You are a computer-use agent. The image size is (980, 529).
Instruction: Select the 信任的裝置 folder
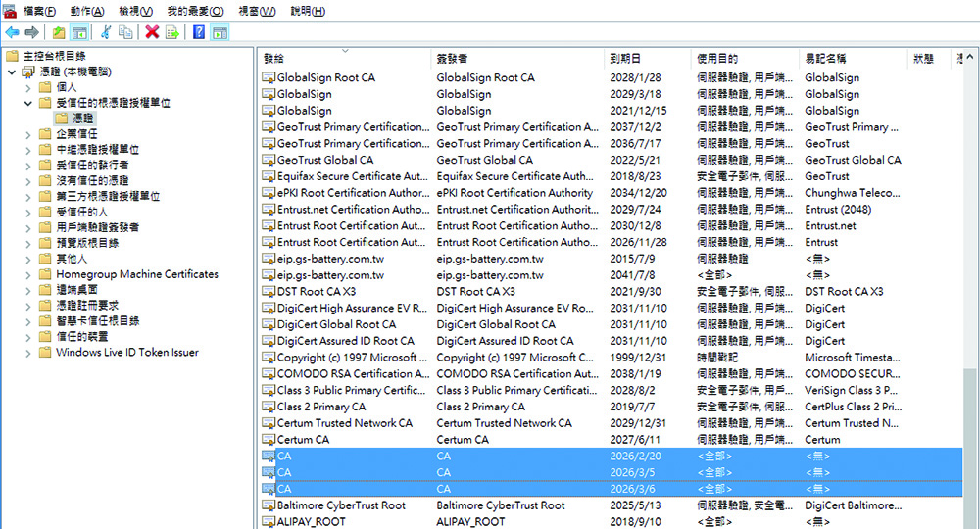[81, 337]
